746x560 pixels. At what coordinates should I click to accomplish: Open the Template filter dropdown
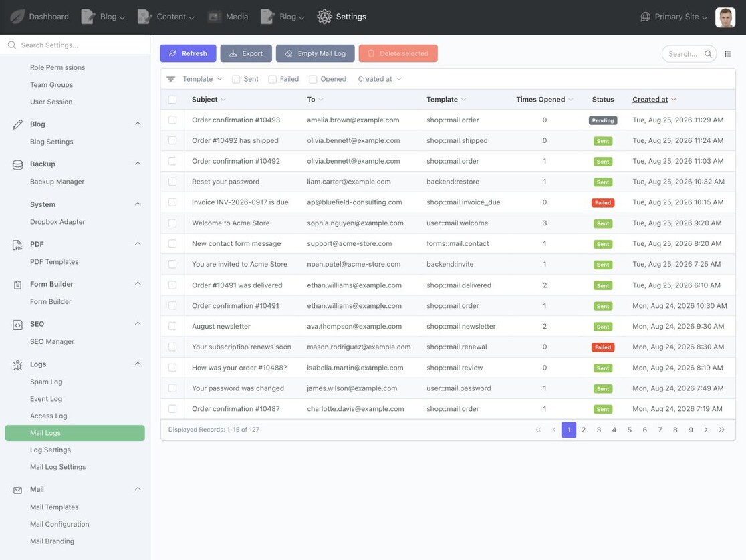(x=202, y=79)
